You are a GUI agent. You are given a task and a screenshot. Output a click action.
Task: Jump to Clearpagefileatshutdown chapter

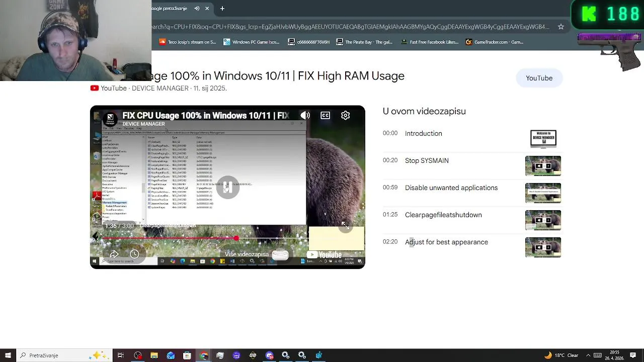pos(443,215)
